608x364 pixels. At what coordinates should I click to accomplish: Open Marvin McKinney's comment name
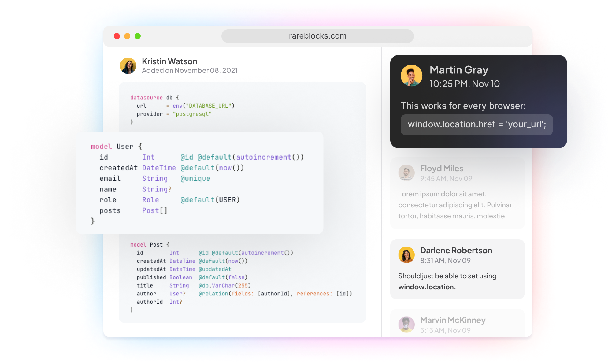point(453,320)
